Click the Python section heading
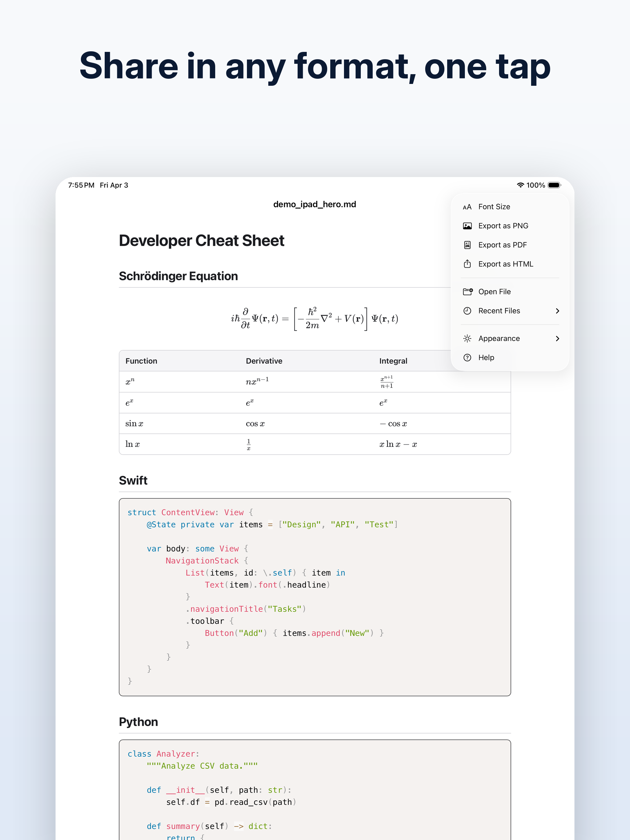This screenshot has height=840, width=630. [x=138, y=722]
